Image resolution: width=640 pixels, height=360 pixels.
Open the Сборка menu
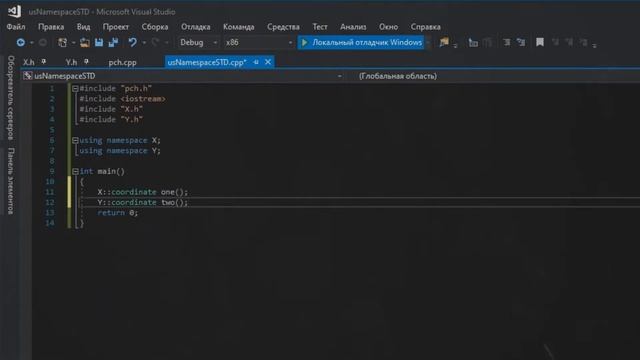click(155, 27)
